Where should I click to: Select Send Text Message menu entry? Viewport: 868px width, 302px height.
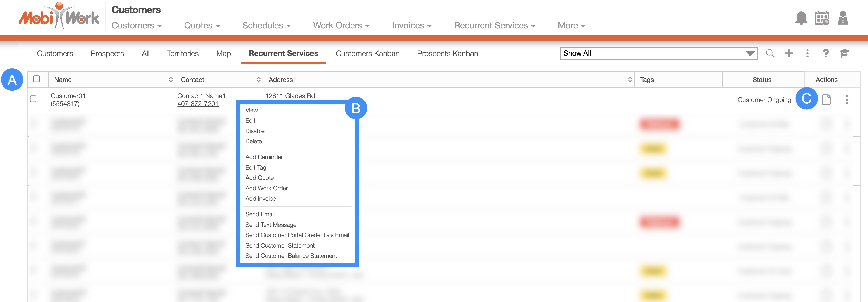click(x=271, y=224)
